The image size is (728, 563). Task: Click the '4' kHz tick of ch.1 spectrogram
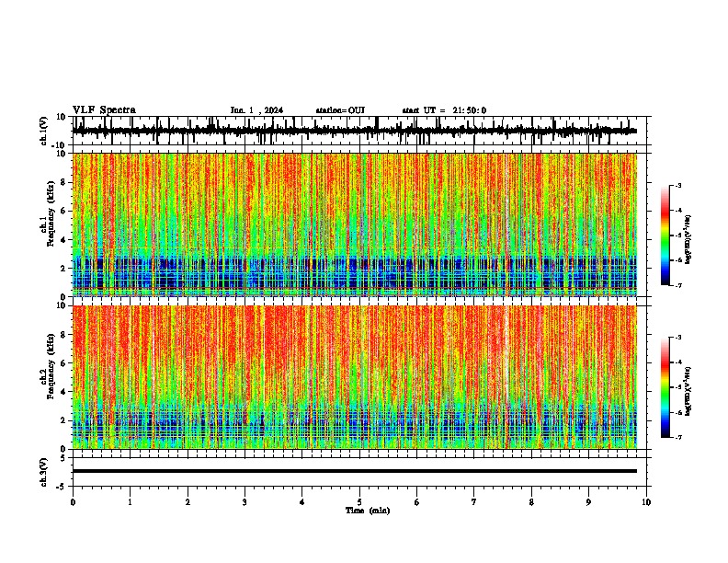64,240
